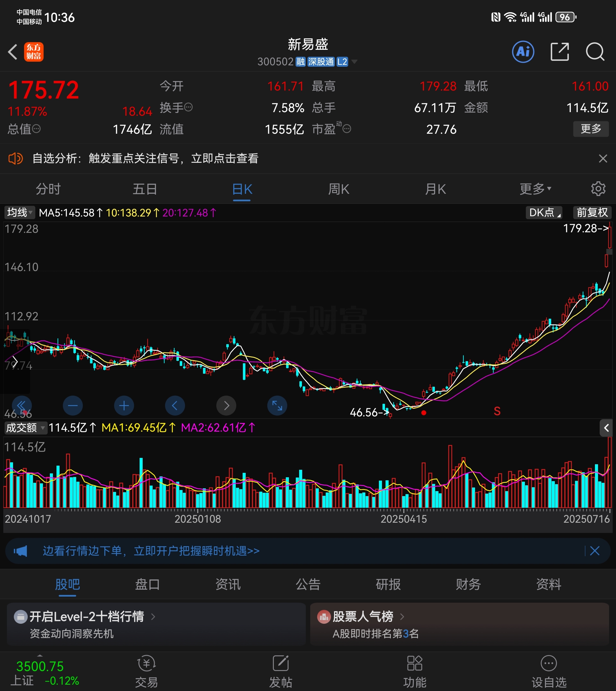Move chart right arrow button
The image size is (616, 691).
[226, 406]
